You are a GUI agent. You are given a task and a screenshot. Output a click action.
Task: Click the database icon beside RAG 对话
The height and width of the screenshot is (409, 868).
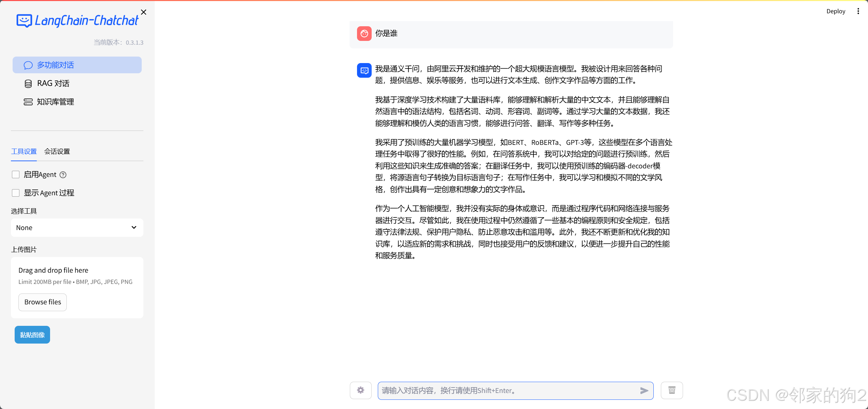pos(28,84)
